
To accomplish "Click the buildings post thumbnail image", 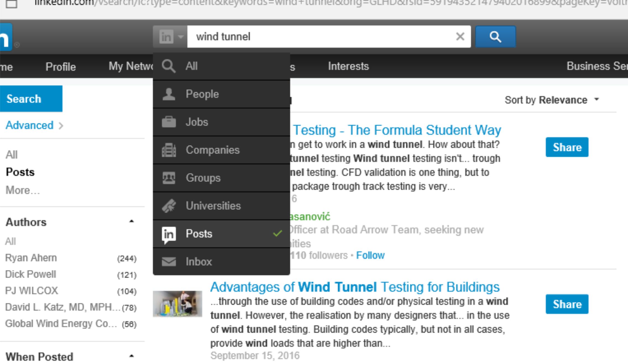I will [x=177, y=304].
